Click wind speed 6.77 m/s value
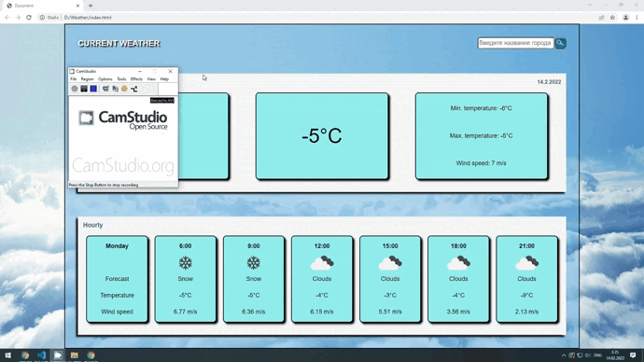Image resolution: width=644 pixels, height=362 pixels. (185, 312)
